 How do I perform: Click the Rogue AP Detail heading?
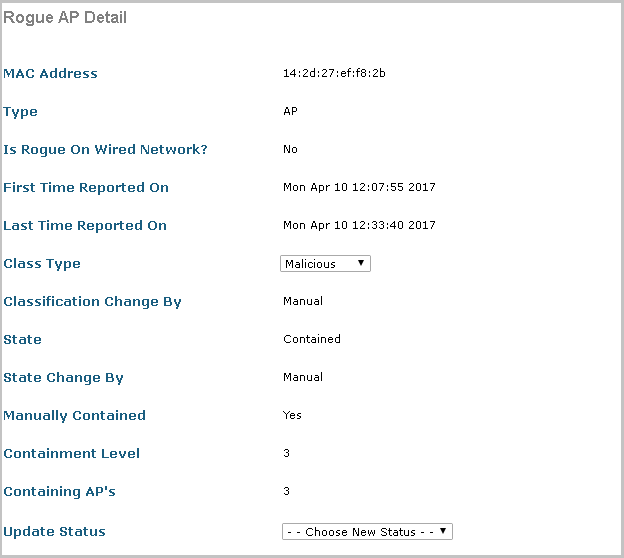pyautogui.click(x=65, y=18)
